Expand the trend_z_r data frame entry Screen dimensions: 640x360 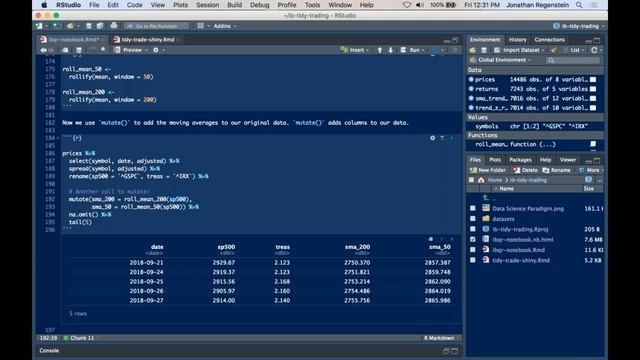click(471, 108)
